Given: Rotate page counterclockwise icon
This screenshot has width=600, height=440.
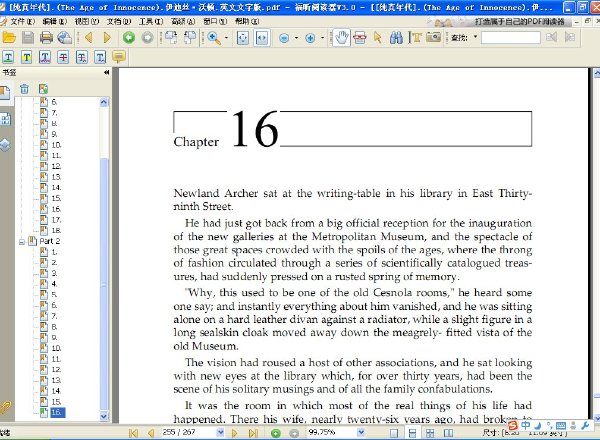Looking at the screenshot, I should [189, 37].
